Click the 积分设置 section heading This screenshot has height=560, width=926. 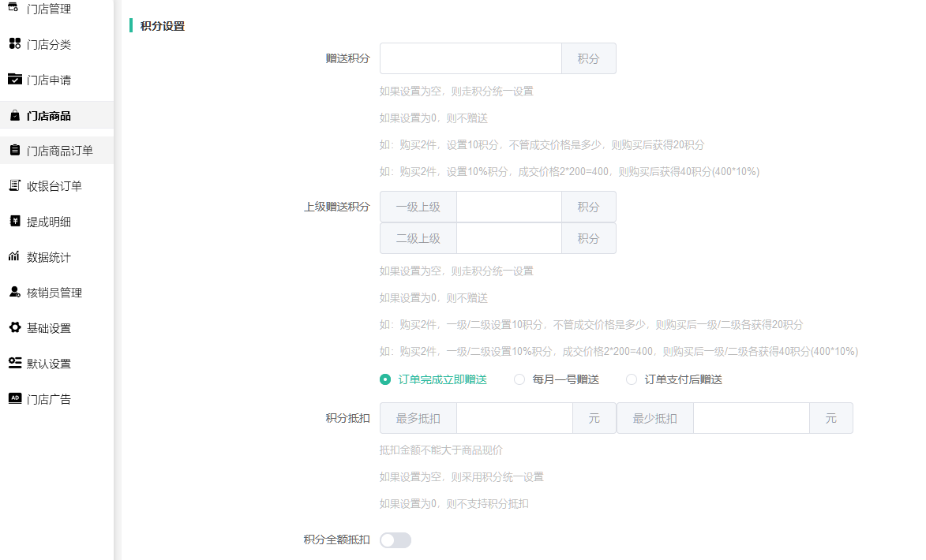point(163,26)
